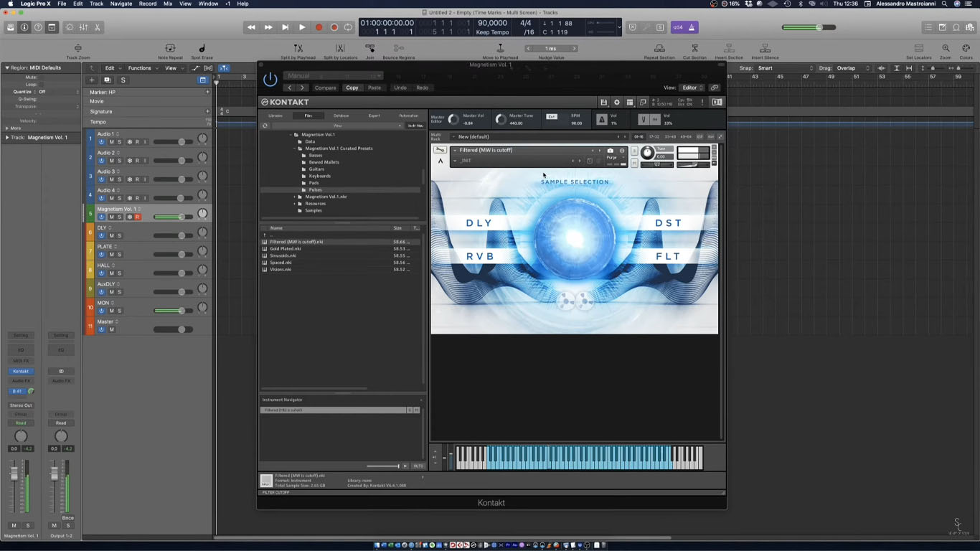The height and width of the screenshot is (551, 980).
Task: Open the Edit dropdown in Tracks area
Action: tap(112, 68)
